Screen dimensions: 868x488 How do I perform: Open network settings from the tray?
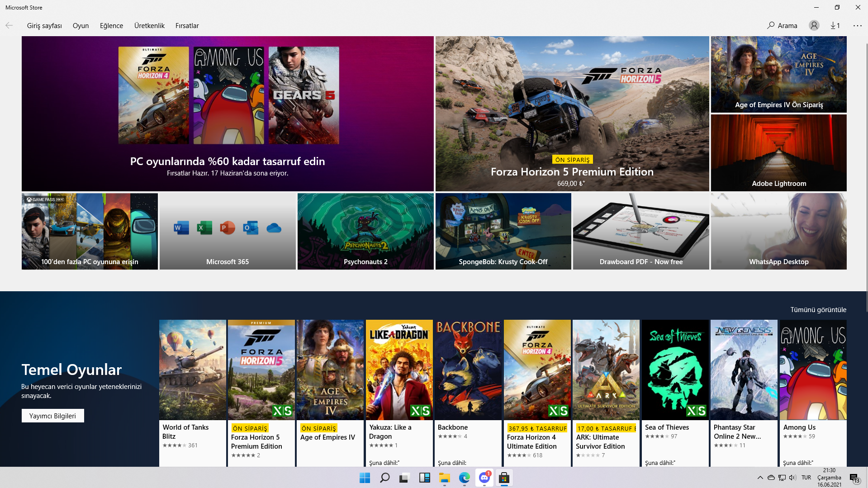pos(782,478)
